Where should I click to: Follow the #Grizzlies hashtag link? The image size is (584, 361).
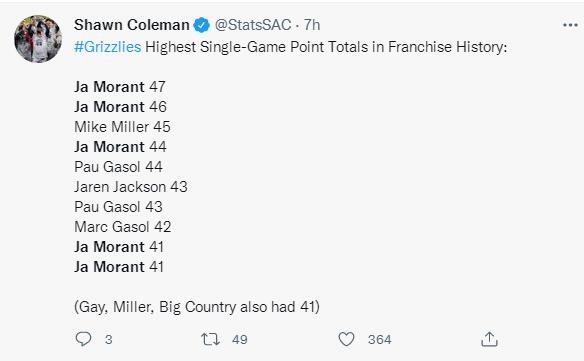pyautogui.click(x=108, y=47)
